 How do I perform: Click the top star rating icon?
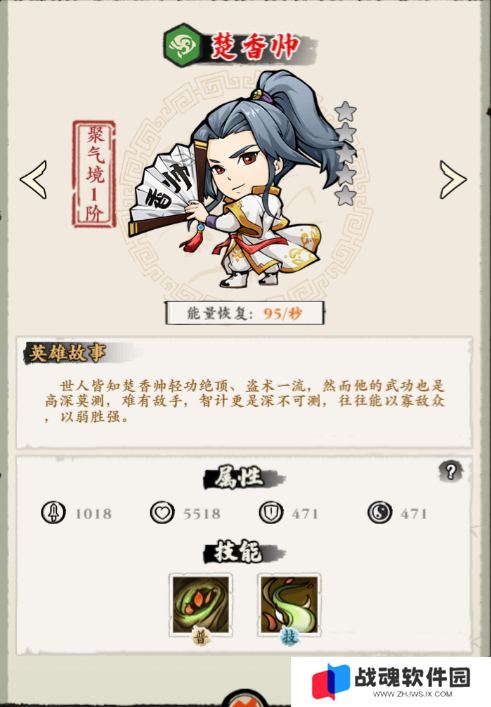[x=346, y=111]
